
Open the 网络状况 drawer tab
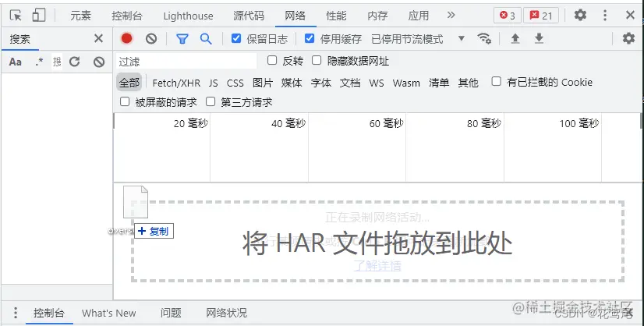(226, 314)
